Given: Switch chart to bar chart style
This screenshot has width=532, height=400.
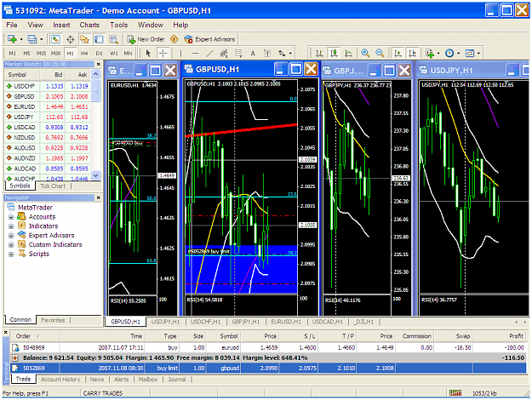Looking at the screenshot, I should 319,53.
